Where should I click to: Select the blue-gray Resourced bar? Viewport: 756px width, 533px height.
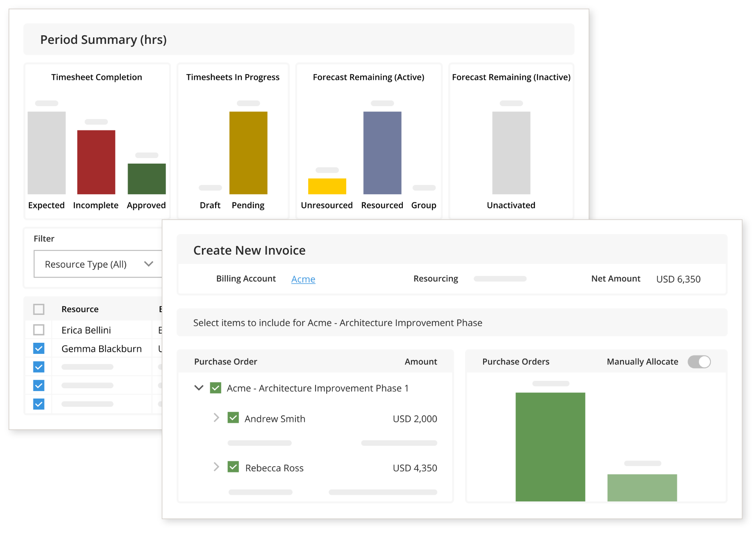(x=382, y=153)
